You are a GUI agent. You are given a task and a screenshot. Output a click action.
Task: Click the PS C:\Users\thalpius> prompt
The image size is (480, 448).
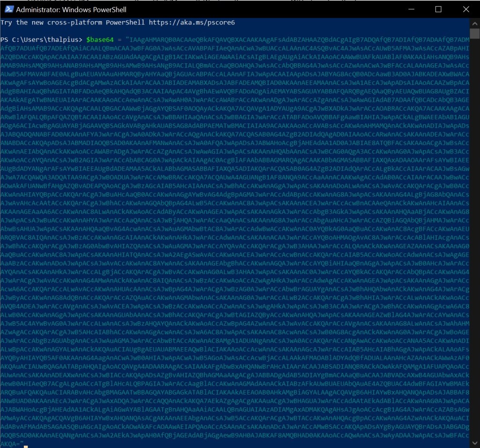coord(41,39)
